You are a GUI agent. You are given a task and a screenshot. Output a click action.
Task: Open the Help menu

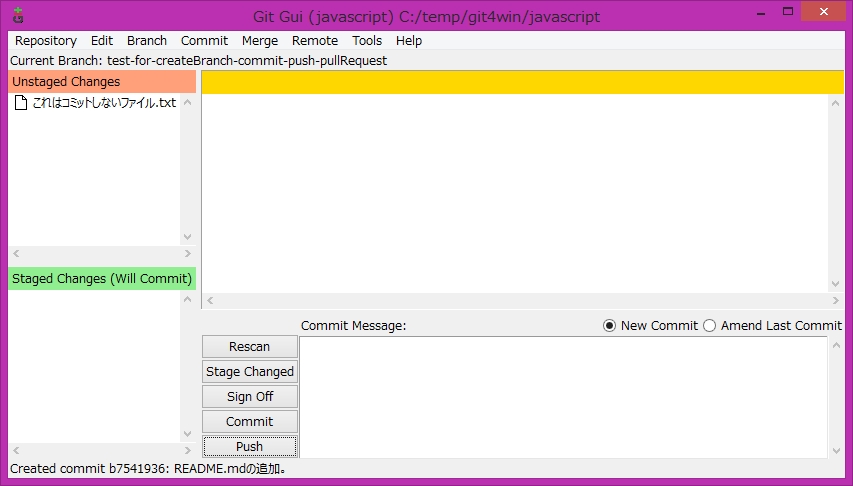point(409,41)
